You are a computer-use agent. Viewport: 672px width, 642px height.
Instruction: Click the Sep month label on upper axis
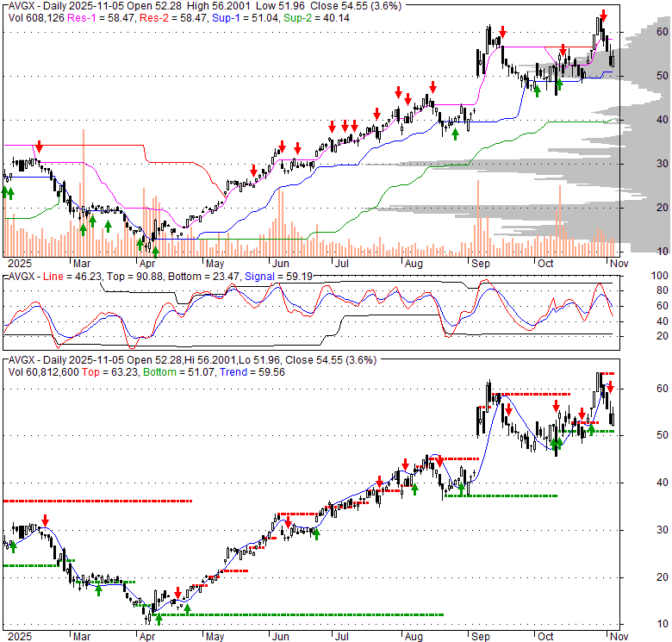coord(481,263)
